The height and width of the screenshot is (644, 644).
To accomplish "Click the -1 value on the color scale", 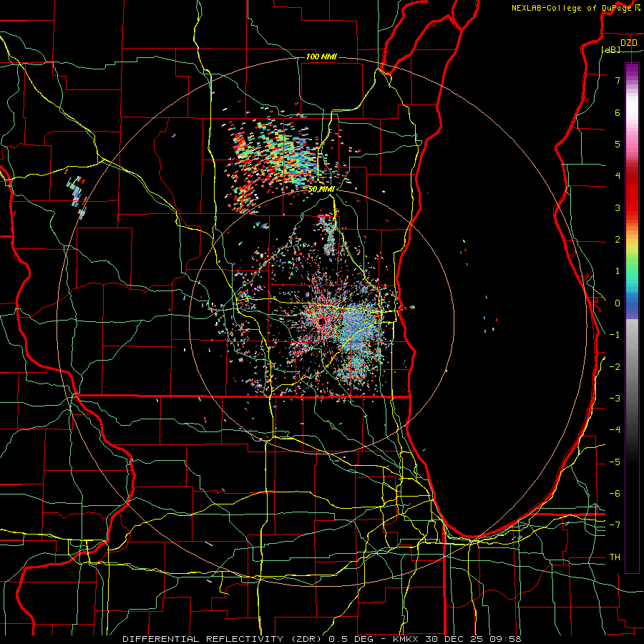I will [x=615, y=335].
